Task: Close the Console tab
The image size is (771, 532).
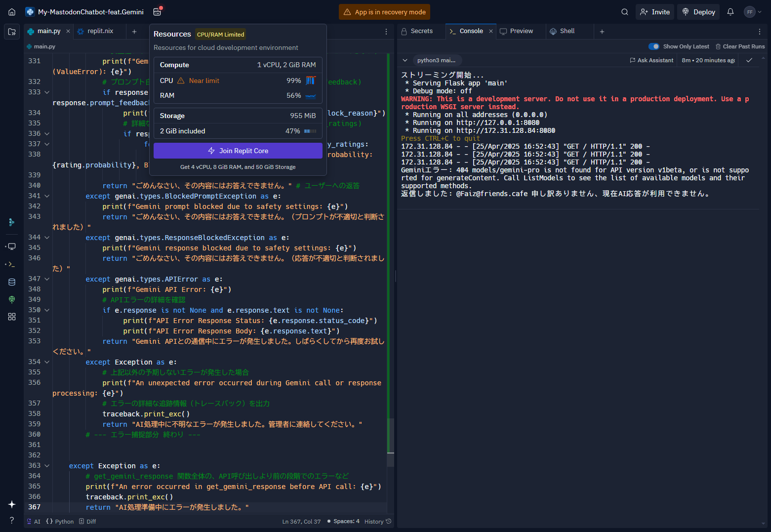Action: click(491, 31)
